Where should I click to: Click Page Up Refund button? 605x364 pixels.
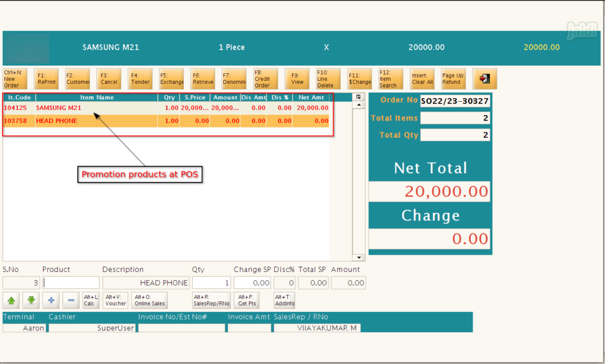(453, 79)
